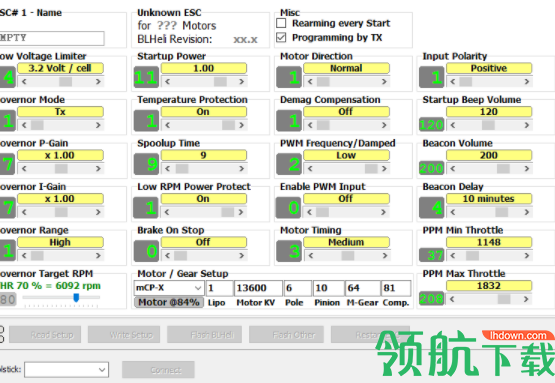555x383 pixels.
Task: Click right arrow of Low Voltage Limiter
Action: 98,82
